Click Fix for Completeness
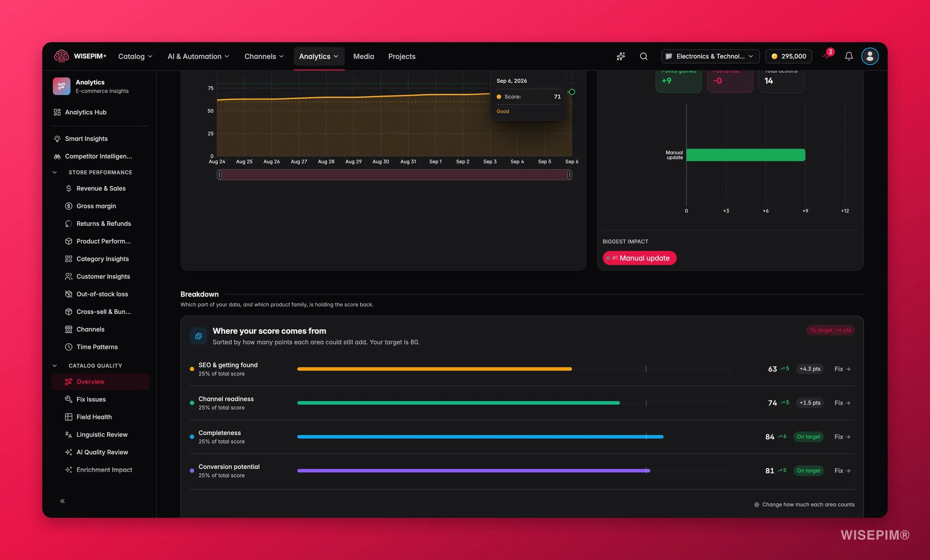 pos(842,437)
